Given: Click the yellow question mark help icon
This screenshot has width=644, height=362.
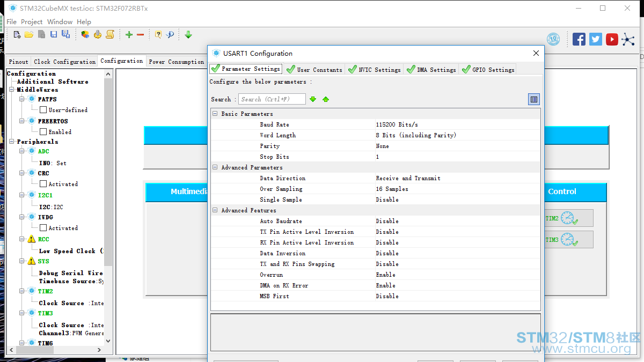Looking at the screenshot, I should (x=158, y=35).
